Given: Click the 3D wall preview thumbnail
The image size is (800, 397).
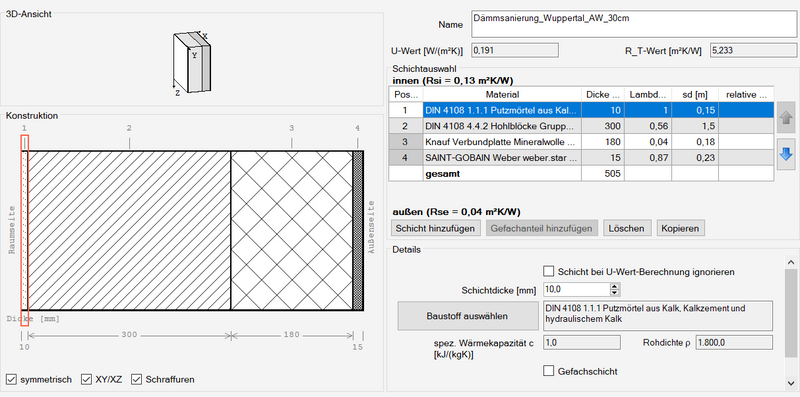Looking at the screenshot, I should [191, 62].
